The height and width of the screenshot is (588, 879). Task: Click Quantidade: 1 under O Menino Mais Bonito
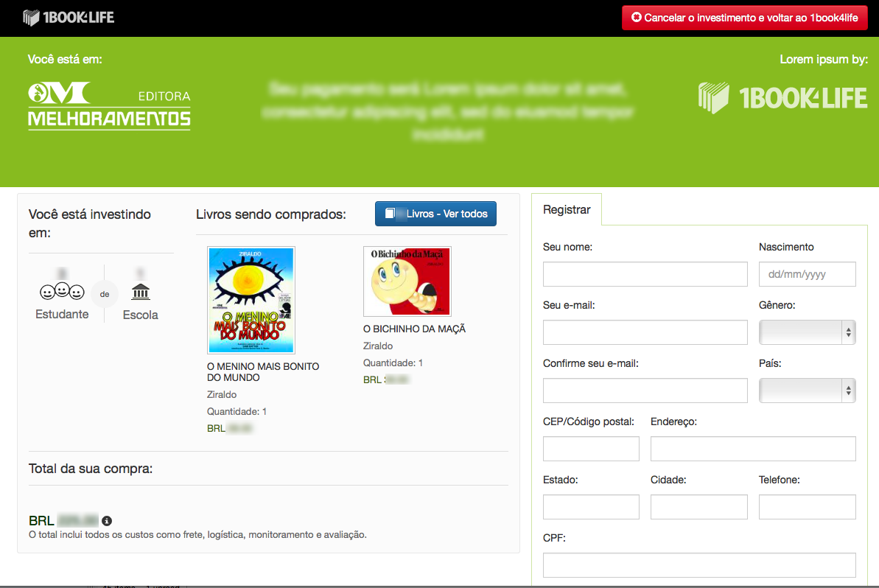tap(237, 411)
